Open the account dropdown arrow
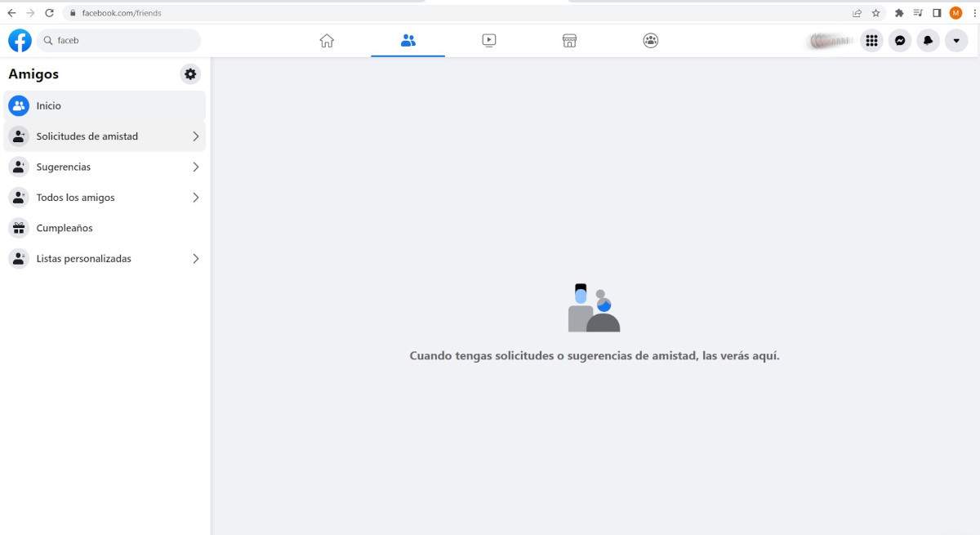This screenshot has width=980, height=535. click(x=956, y=40)
